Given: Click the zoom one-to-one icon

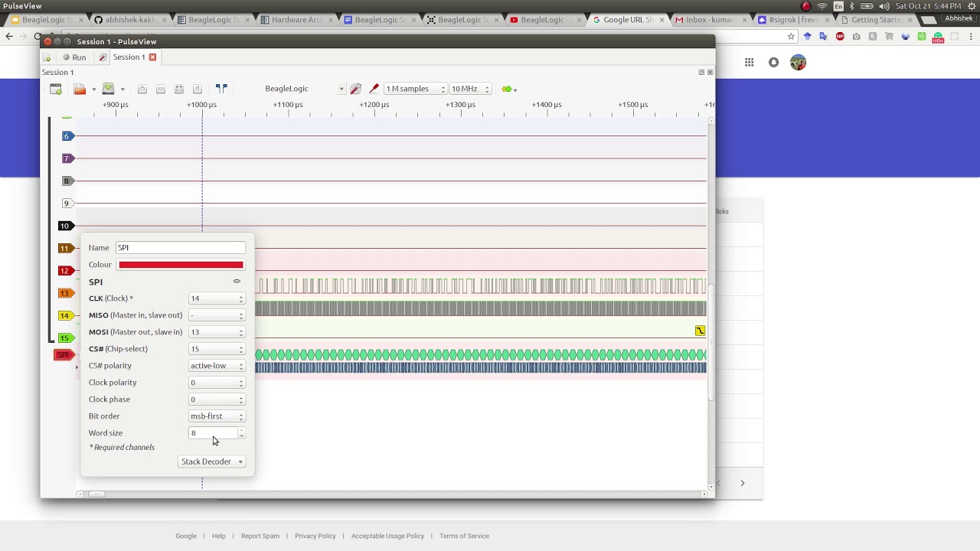Looking at the screenshot, I should (x=197, y=89).
